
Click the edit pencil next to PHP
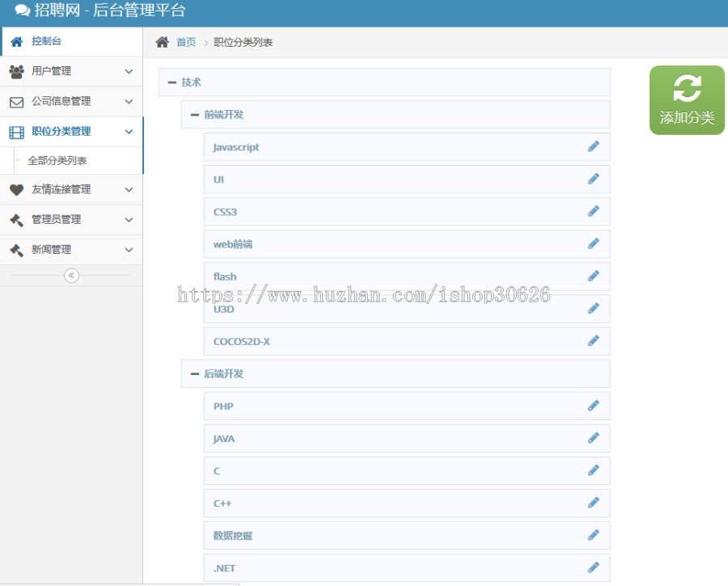click(x=594, y=405)
